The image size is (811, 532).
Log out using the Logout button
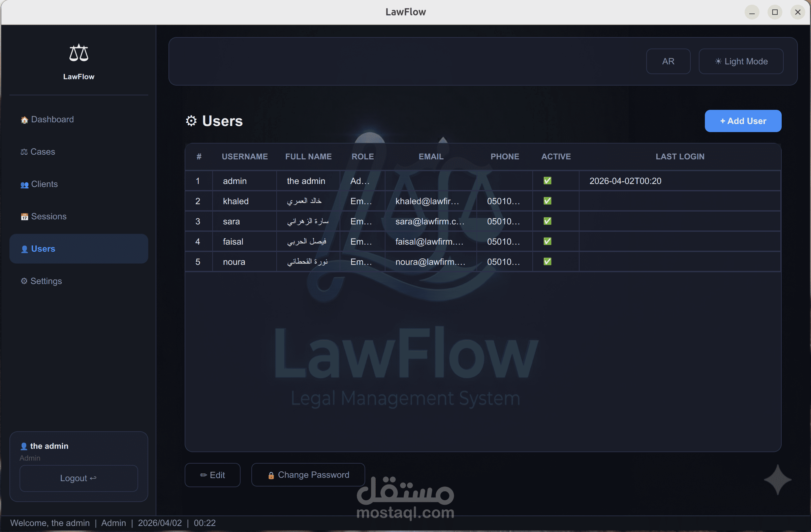click(79, 478)
